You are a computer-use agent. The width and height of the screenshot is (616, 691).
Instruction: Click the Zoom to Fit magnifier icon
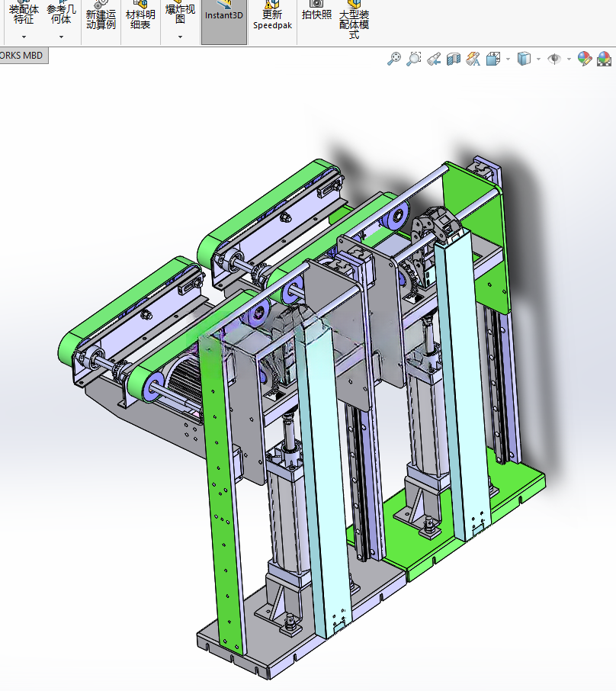pyautogui.click(x=394, y=59)
